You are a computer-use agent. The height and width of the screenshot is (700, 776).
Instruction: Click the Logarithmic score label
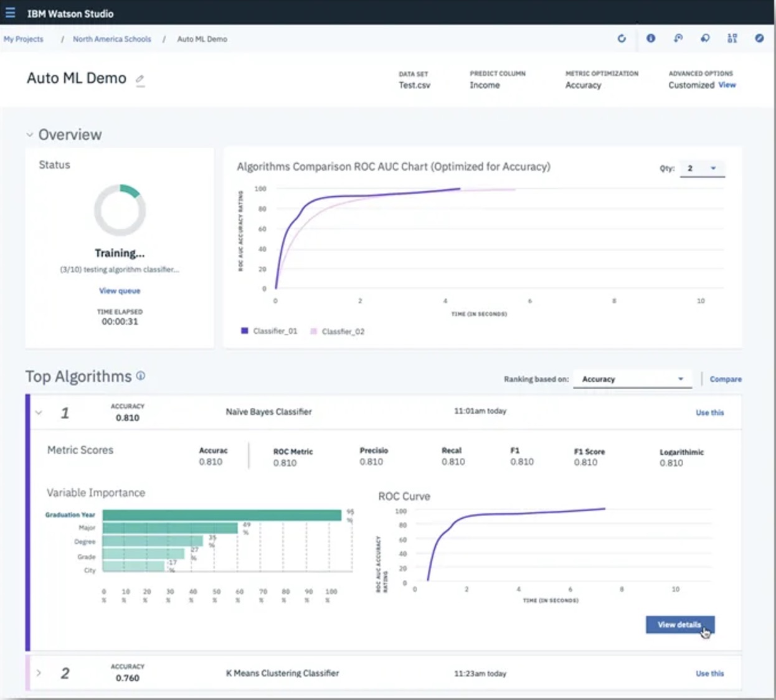click(x=682, y=452)
